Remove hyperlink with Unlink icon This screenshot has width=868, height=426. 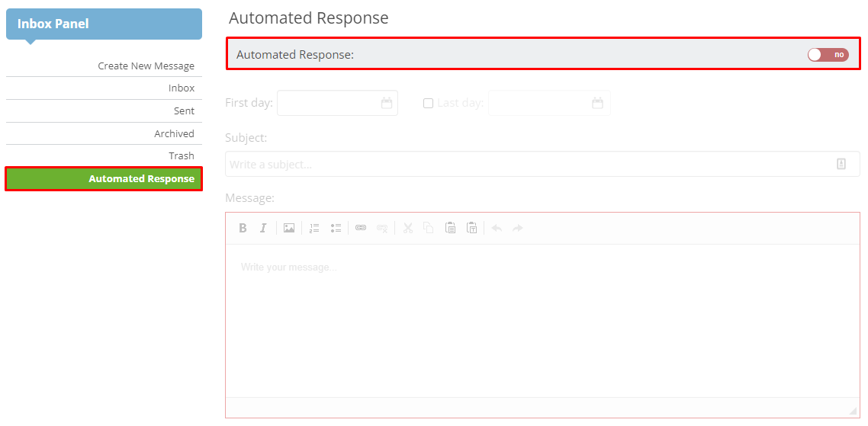tap(382, 228)
